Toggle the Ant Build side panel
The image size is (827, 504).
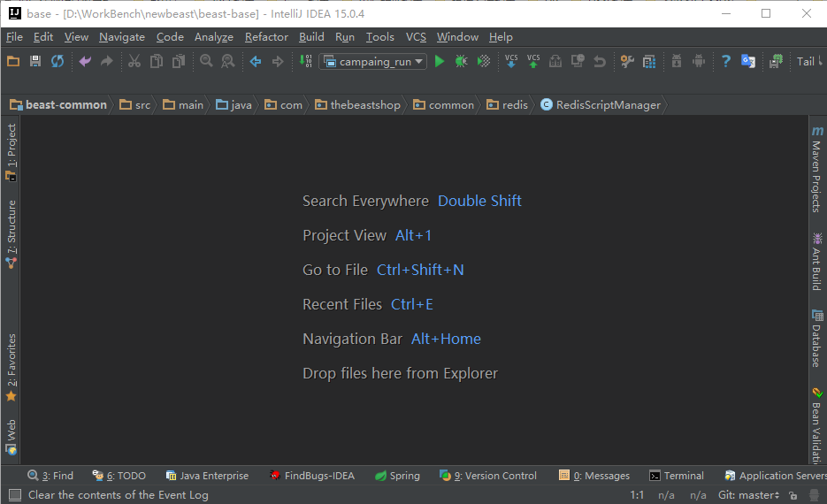click(817, 262)
